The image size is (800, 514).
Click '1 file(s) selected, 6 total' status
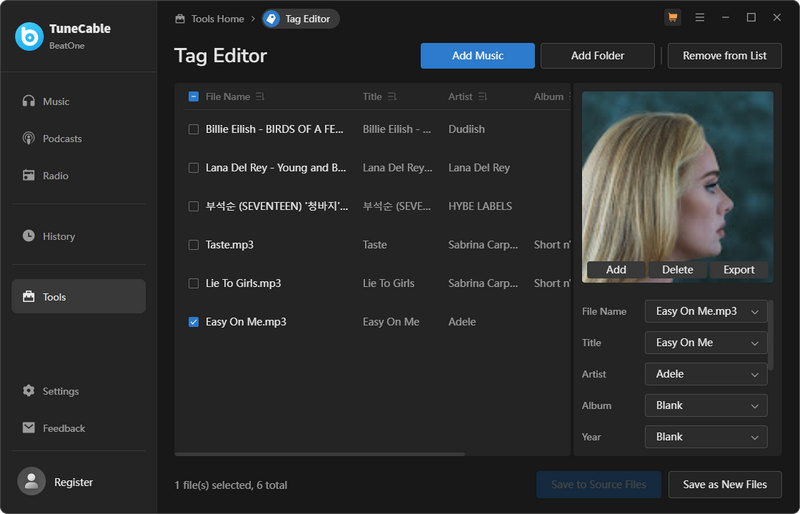click(231, 485)
